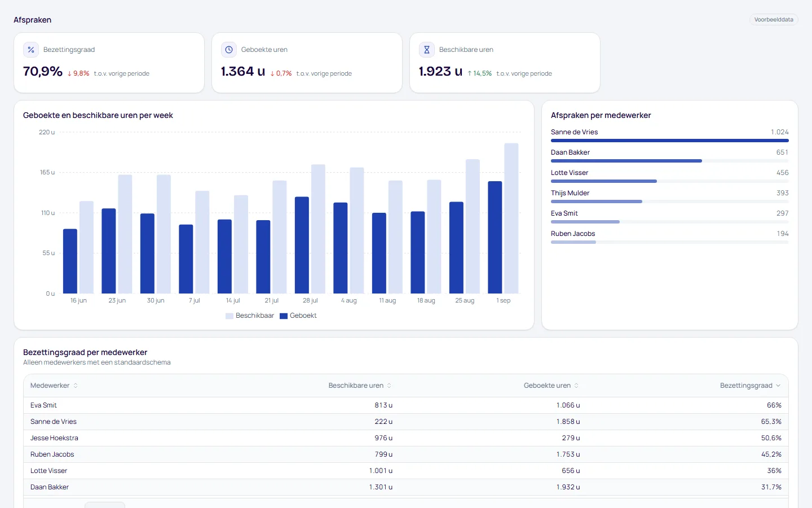Select Jesse Hoekstra table row
The image size is (812, 508).
(x=406, y=438)
